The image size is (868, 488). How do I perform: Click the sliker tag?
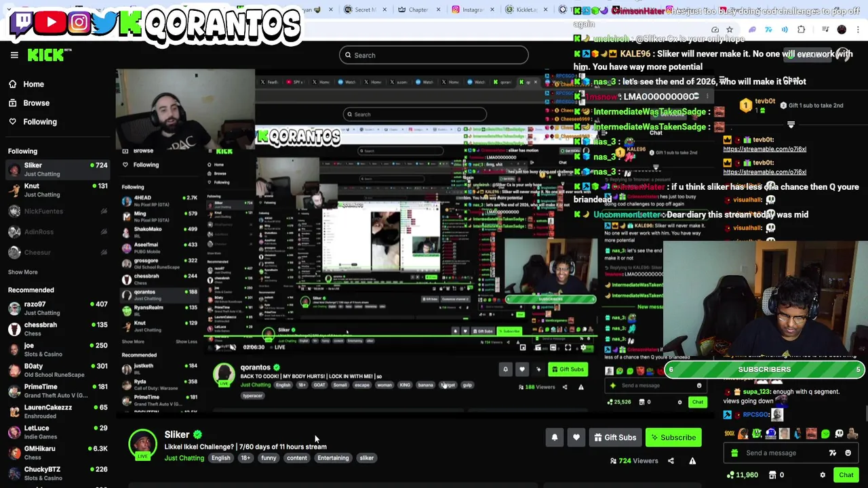(x=366, y=458)
